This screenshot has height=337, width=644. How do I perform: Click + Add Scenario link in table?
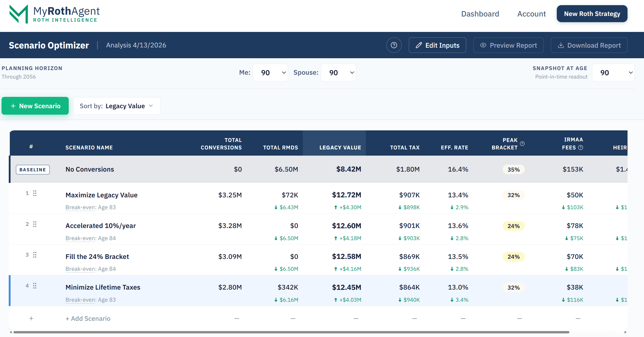(x=88, y=318)
